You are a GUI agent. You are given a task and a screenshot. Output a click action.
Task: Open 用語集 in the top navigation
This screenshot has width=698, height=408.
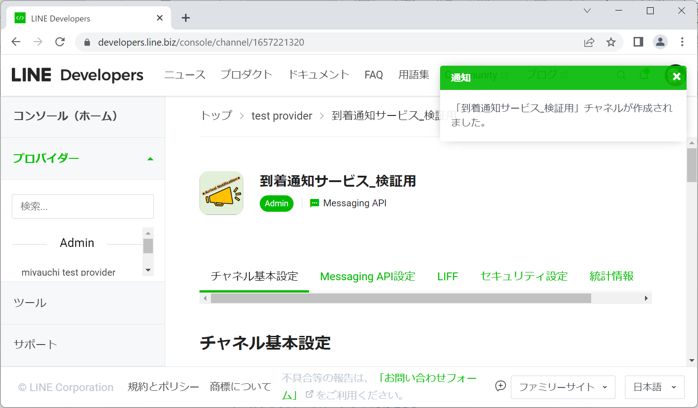click(x=414, y=75)
